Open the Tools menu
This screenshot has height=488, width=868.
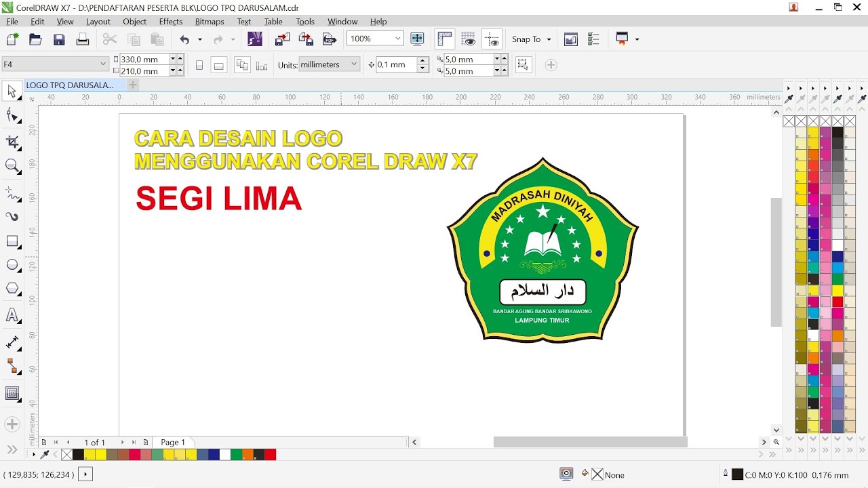pos(305,22)
